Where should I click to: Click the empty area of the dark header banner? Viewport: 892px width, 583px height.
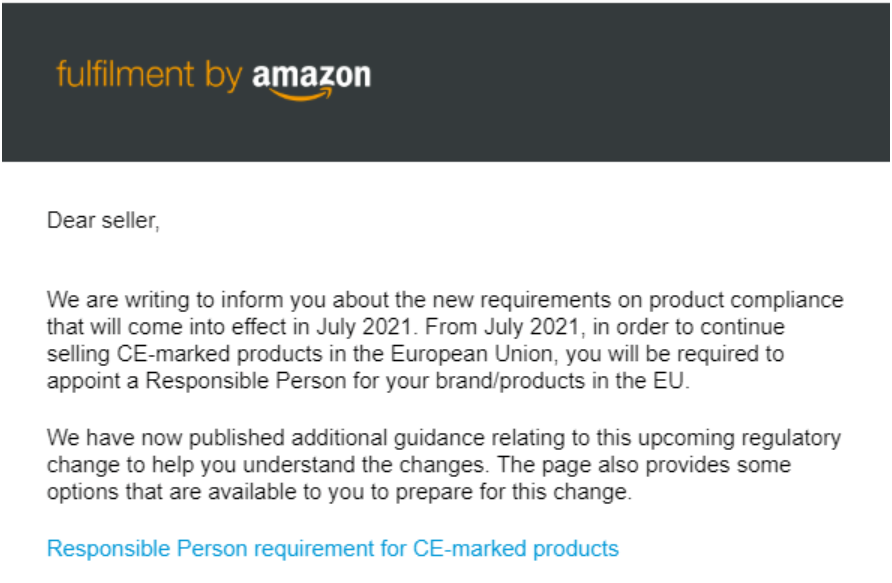click(626, 82)
